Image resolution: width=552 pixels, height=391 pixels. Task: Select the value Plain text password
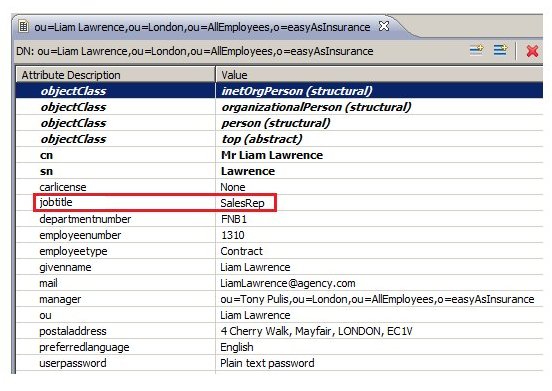(267, 363)
